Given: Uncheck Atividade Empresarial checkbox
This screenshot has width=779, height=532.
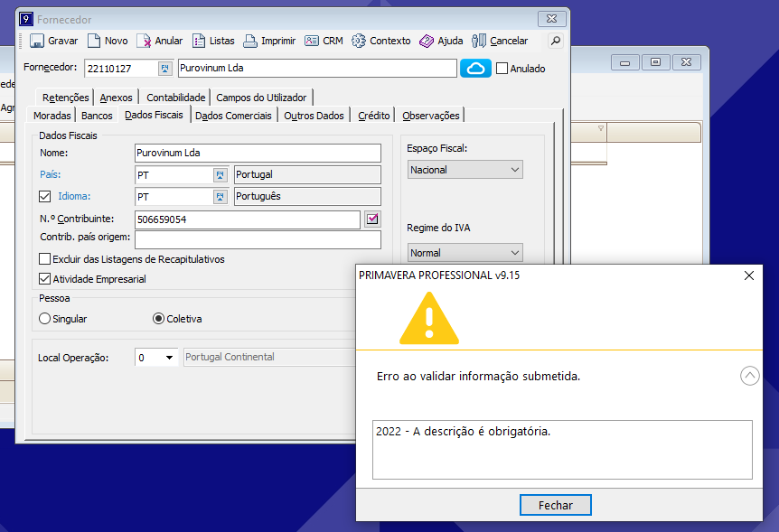Looking at the screenshot, I should [x=45, y=280].
